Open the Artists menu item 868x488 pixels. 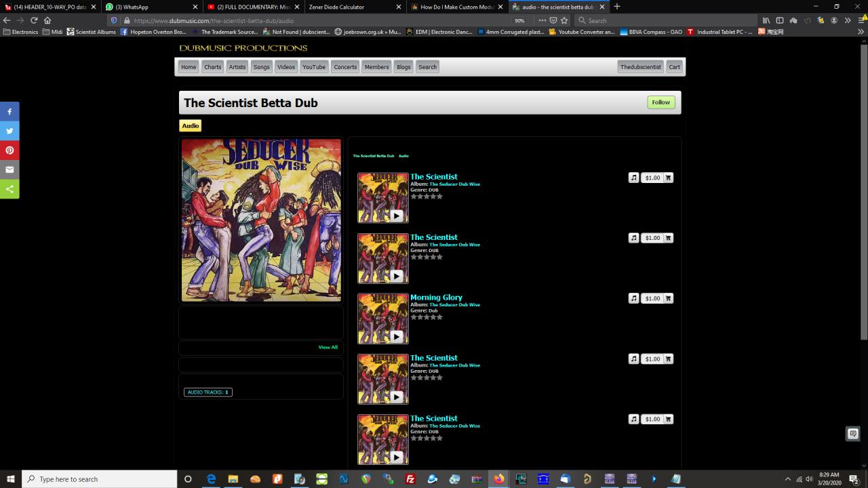point(237,67)
